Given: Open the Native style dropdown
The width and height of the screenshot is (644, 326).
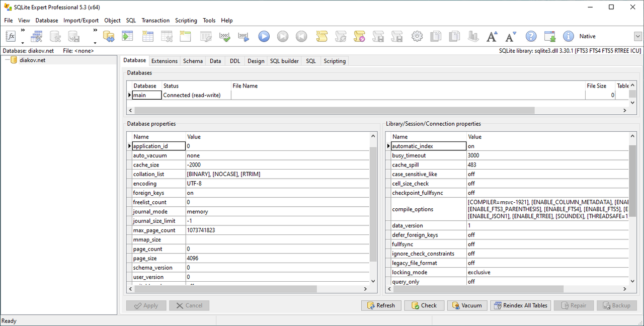Looking at the screenshot, I should (x=638, y=36).
